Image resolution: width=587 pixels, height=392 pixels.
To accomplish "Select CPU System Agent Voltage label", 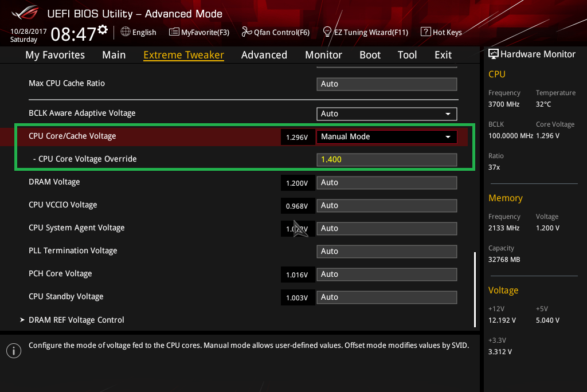I will (x=77, y=228).
